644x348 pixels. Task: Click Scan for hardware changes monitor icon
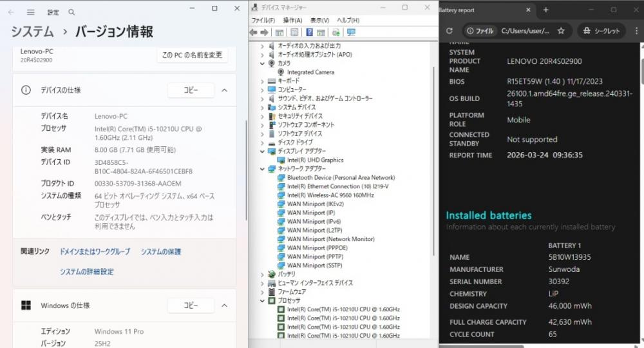coord(351,32)
